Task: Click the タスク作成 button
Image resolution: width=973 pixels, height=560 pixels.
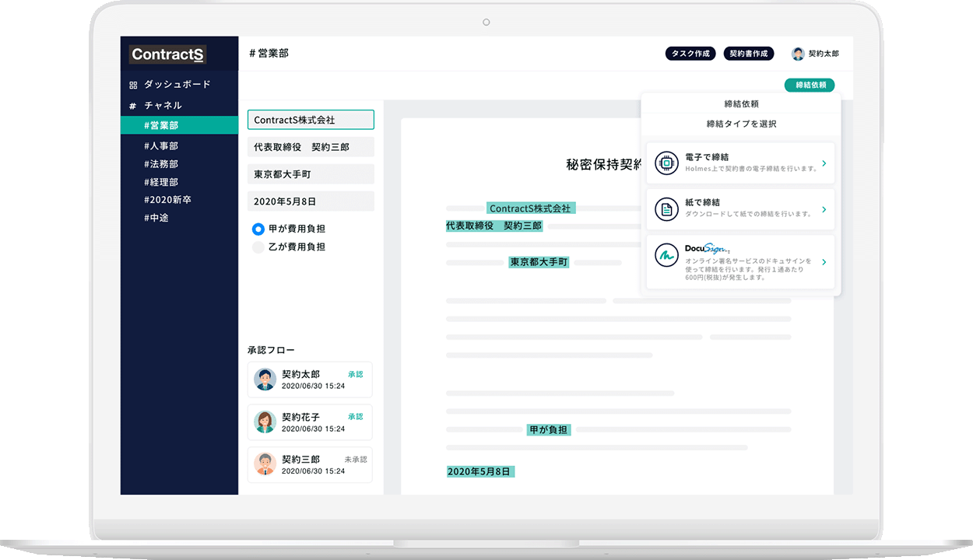Action: click(690, 53)
